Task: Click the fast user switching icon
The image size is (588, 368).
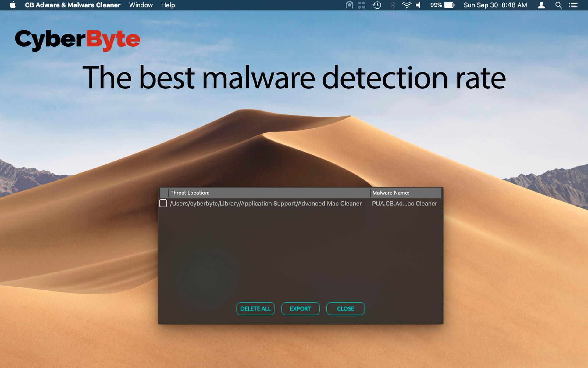Action: point(541,5)
